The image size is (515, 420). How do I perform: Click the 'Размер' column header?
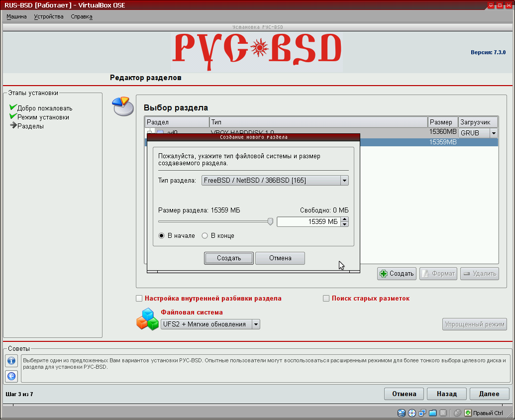click(x=443, y=122)
